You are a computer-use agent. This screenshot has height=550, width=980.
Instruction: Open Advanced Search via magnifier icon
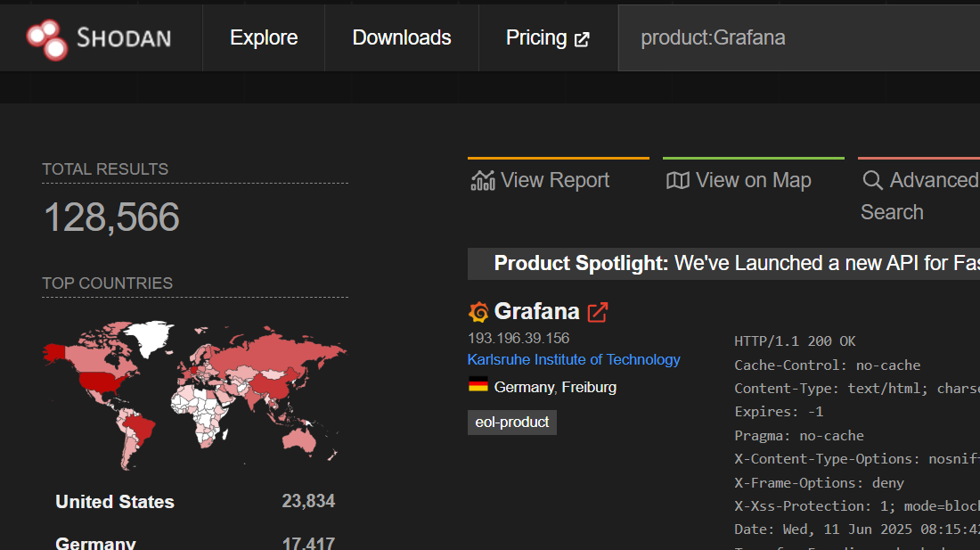coord(872,179)
